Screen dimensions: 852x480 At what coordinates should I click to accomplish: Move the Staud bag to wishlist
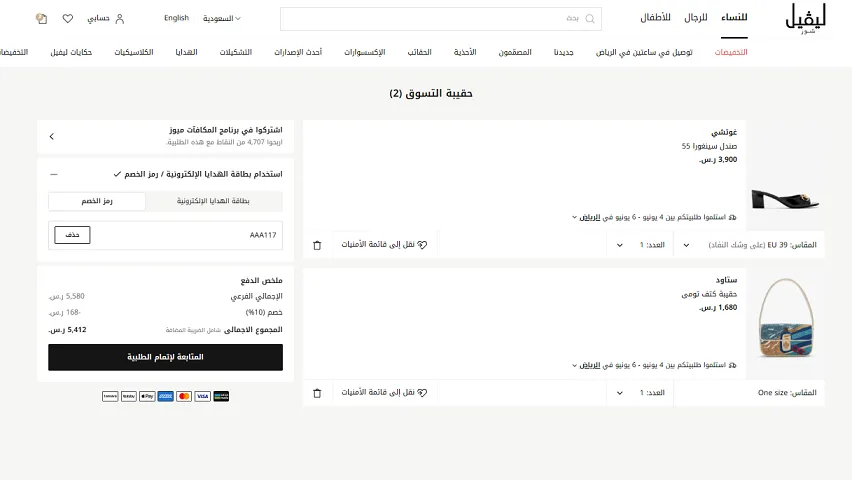384,392
